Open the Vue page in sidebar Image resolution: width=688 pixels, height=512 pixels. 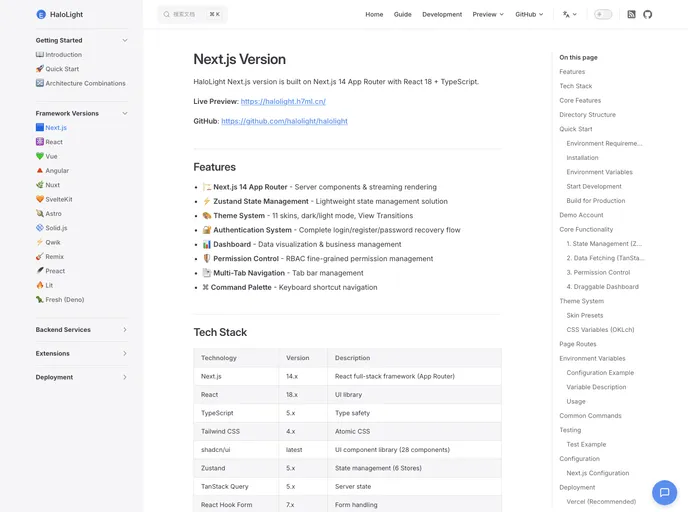click(x=51, y=156)
